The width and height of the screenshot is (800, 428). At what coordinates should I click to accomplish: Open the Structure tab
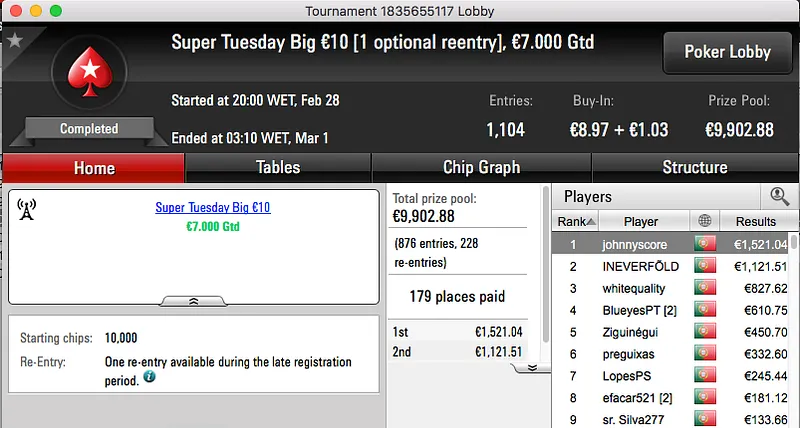694,168
